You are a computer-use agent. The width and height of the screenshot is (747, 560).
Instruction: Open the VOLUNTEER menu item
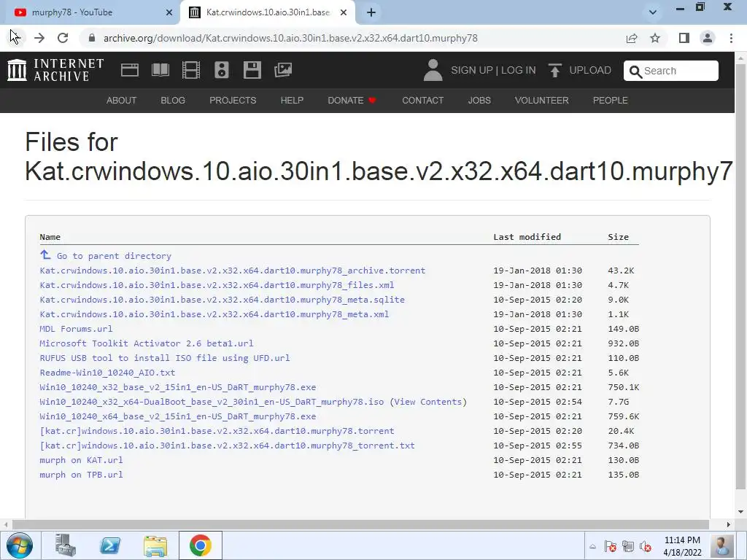point(542,101)
